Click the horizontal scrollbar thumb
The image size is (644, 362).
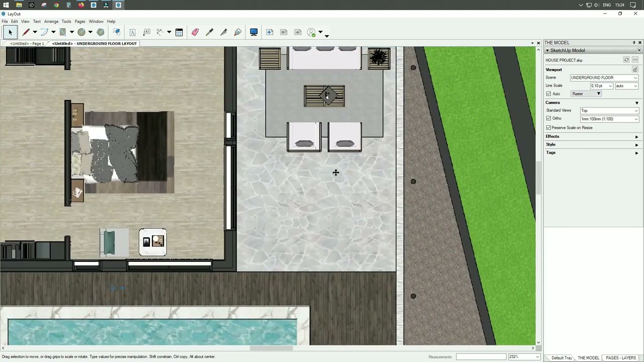272,348
